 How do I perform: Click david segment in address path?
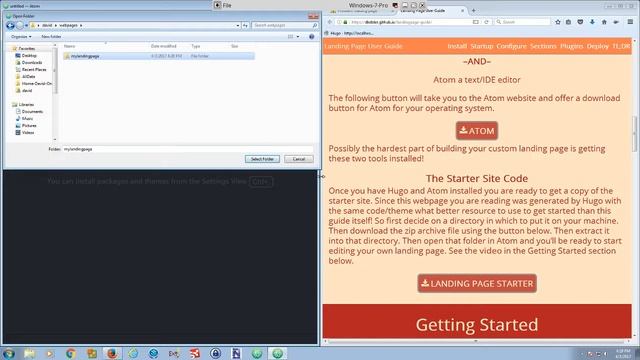tap(47, 25)
